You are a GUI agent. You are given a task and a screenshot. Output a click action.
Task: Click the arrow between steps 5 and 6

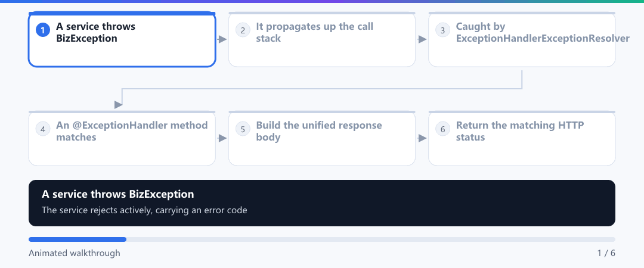click(x=422, y=138)
